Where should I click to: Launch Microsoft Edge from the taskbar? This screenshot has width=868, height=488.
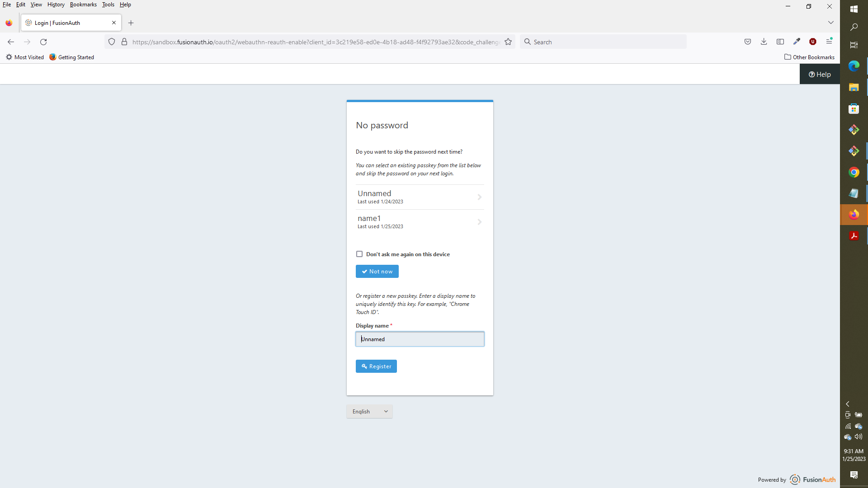click(x=854, y=66)
